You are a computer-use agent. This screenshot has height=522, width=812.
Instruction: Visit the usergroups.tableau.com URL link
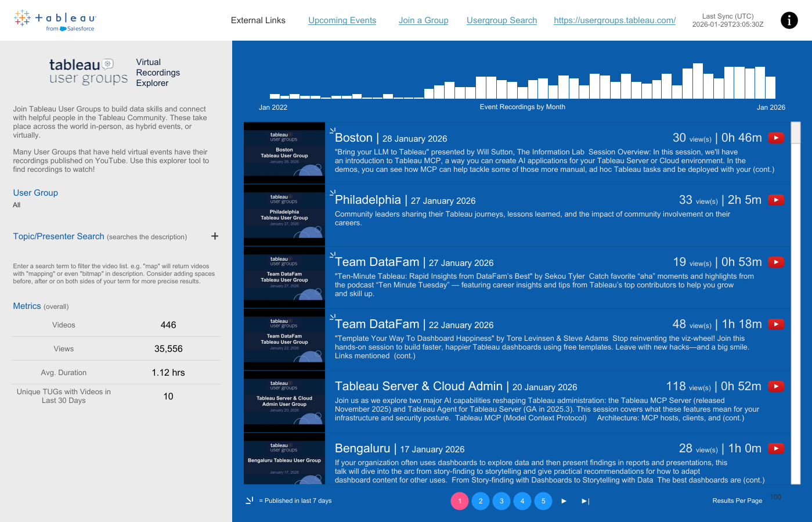click(x=615, y=20)
